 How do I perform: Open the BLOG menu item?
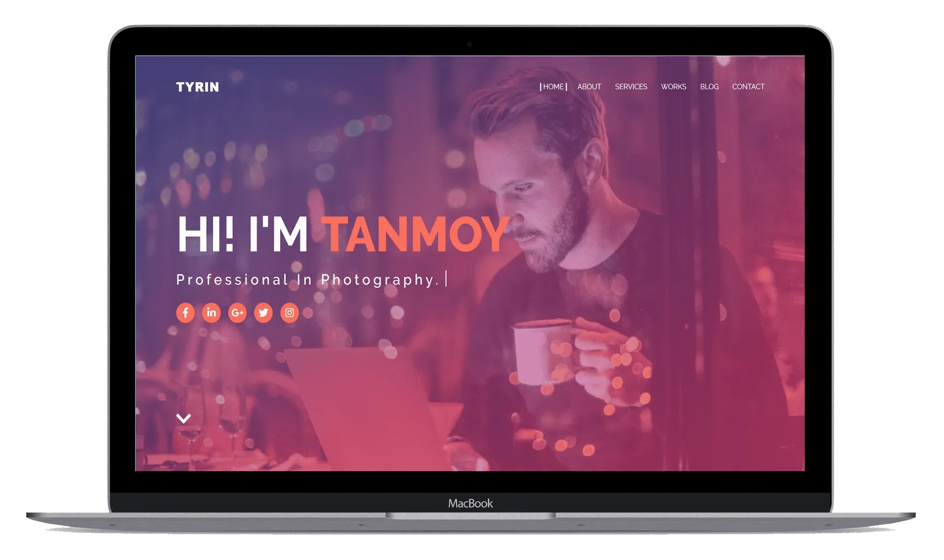(x=709, y=87)
